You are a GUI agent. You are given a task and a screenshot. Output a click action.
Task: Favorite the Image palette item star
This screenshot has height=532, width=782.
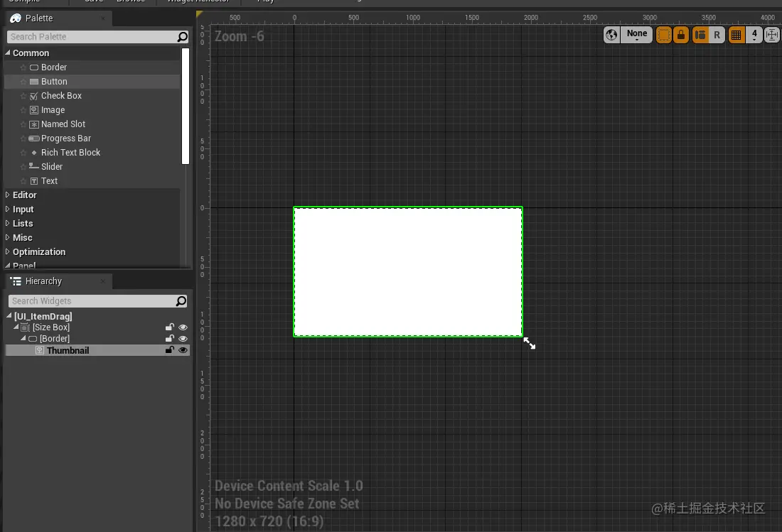pos(23,109)
